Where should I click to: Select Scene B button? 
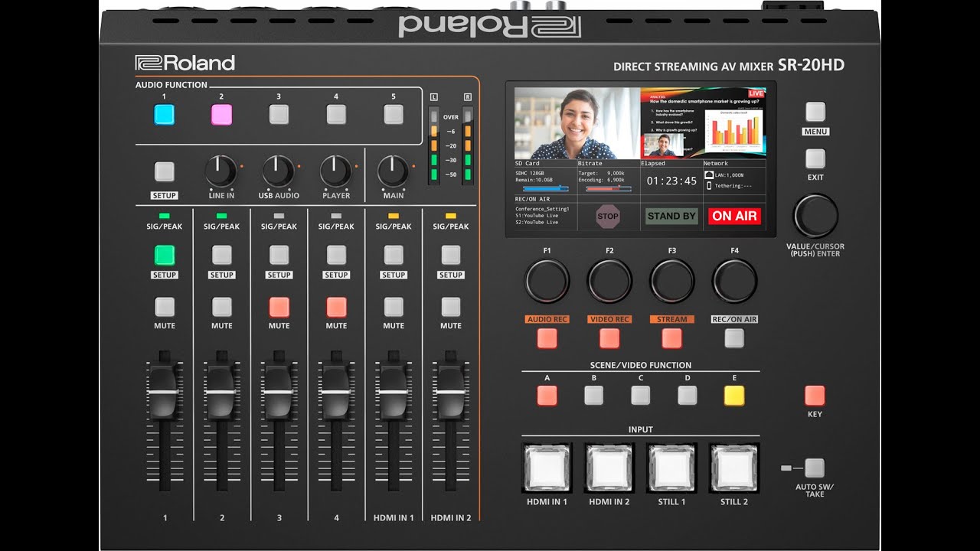[593, 396]
